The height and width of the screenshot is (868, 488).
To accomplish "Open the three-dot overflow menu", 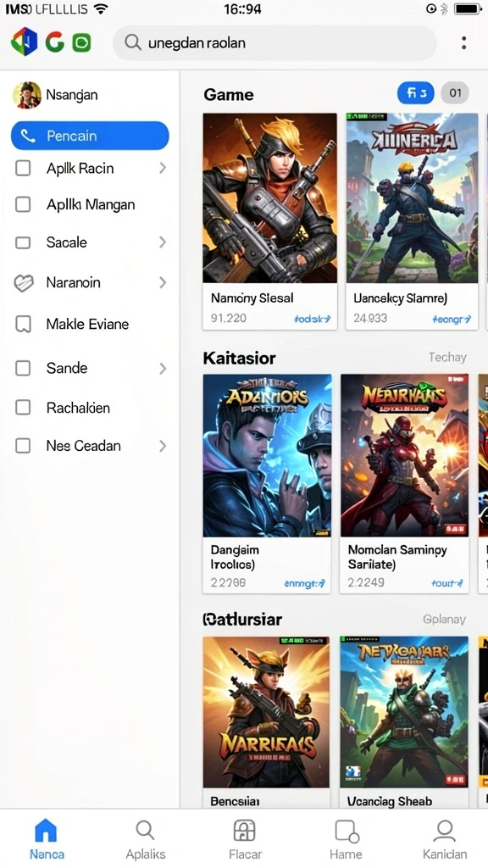I will pos(463,42).
